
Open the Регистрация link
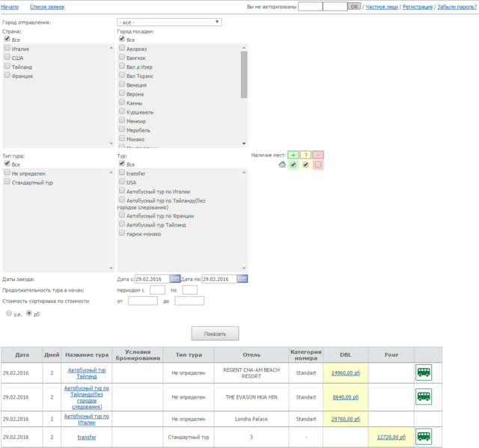pos(418,6)
